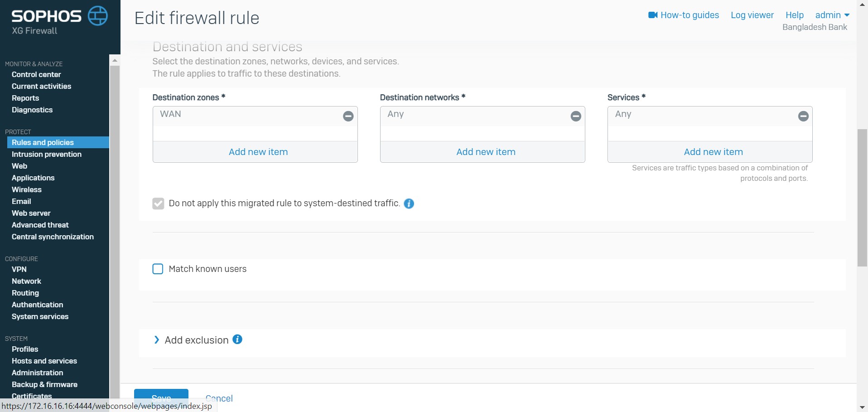Save the firewall rule

click(x=161, y=397)
